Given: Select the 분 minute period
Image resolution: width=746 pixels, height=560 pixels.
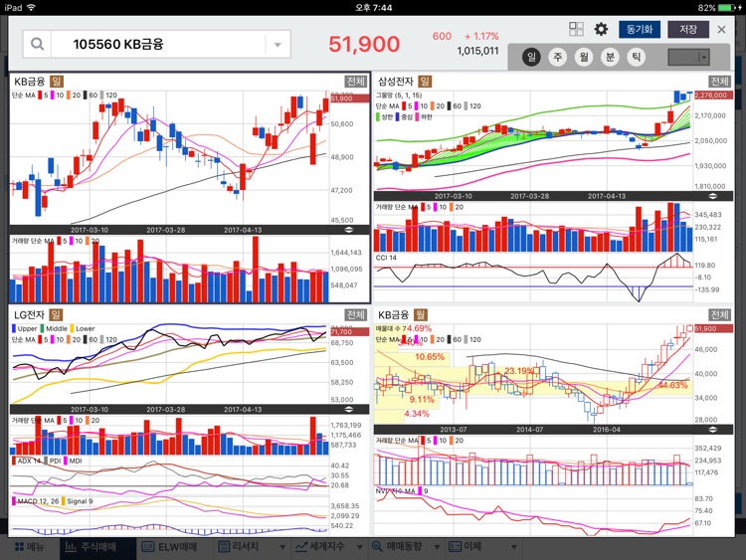Looking at the screenshot, I should tap(610, 57).
